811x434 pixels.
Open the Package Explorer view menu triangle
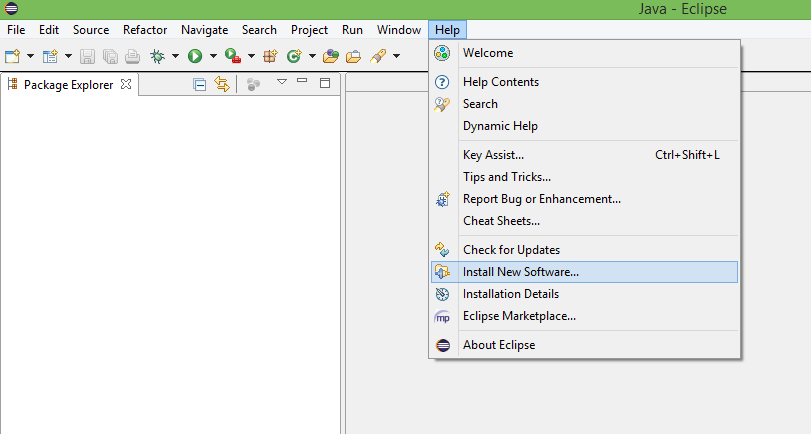pyautogui.click(x=282, y=82)
